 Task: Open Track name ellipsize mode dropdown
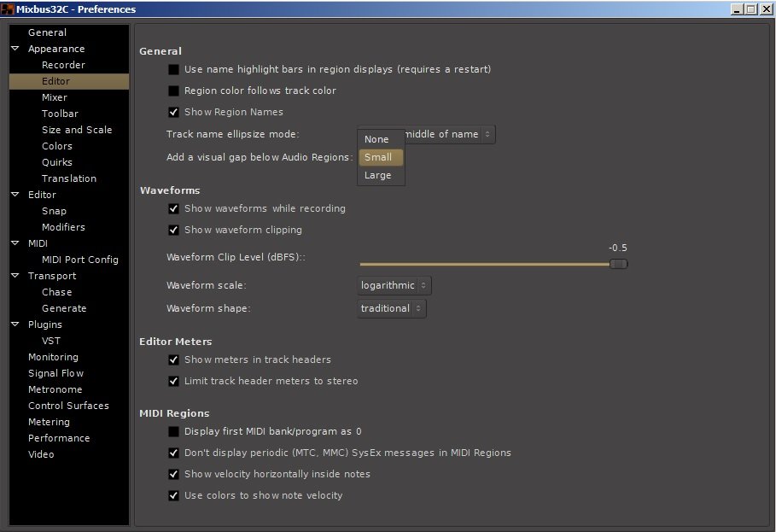click(449, 134)
